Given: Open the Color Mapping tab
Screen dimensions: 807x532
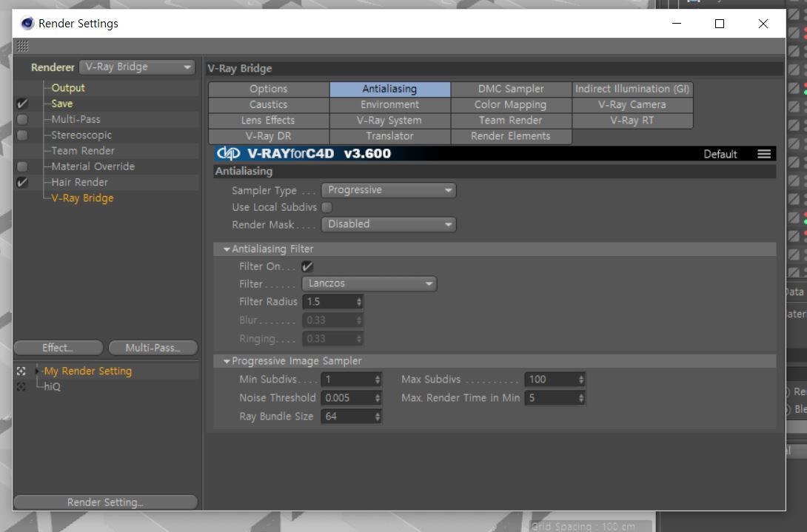Looking at the screenshot, I should tap(511, 104).
